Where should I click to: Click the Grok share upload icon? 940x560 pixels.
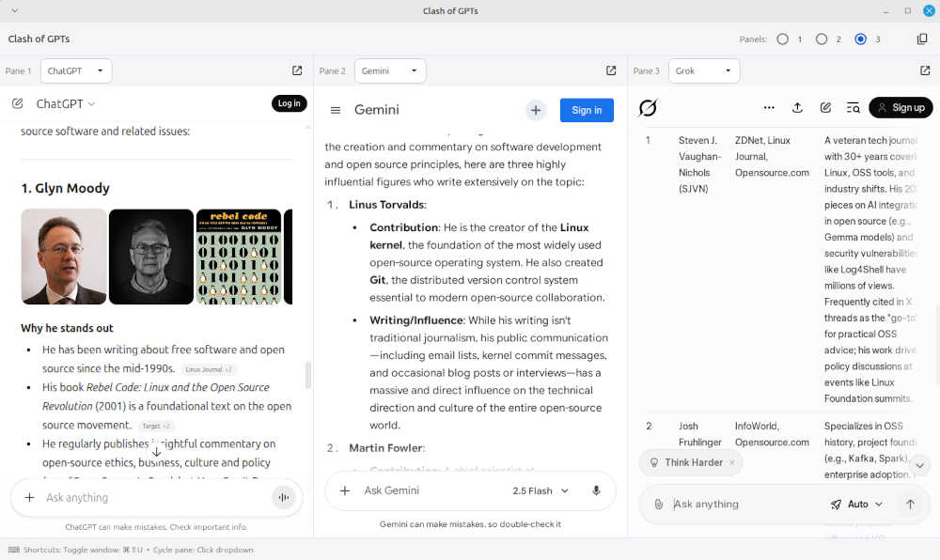coord(797,108)
